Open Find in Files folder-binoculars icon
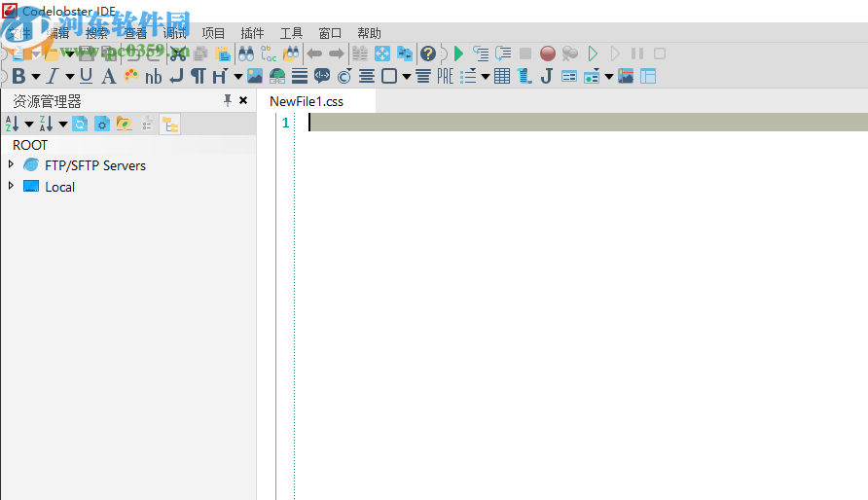Image resolution: width=868 pixels, height=500 pixels. pos(291,54)
